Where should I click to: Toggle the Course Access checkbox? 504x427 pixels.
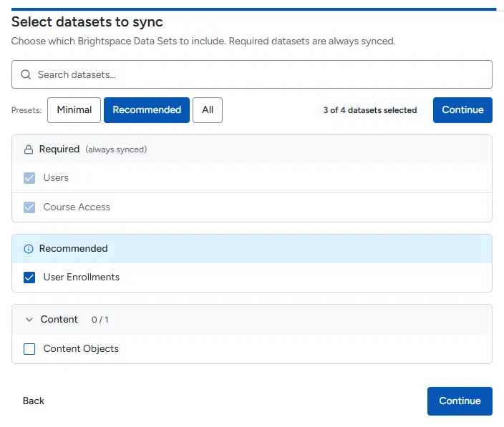29,207
